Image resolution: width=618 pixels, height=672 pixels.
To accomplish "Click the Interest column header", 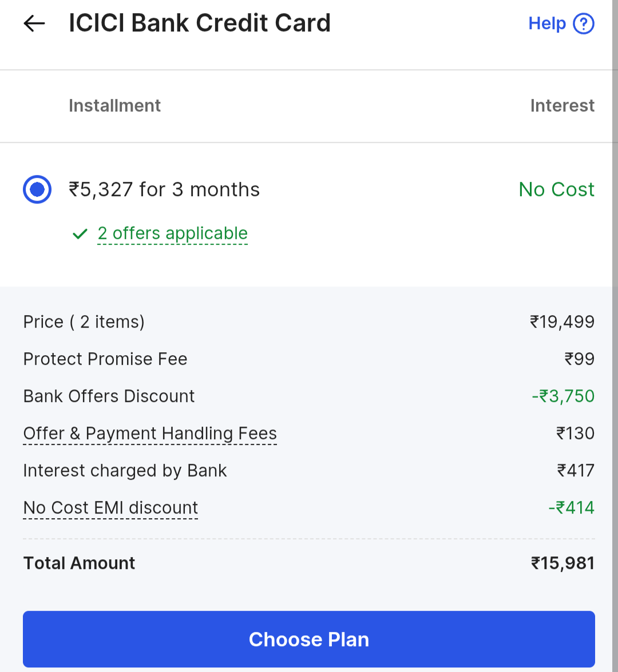I will pos(562,106).
